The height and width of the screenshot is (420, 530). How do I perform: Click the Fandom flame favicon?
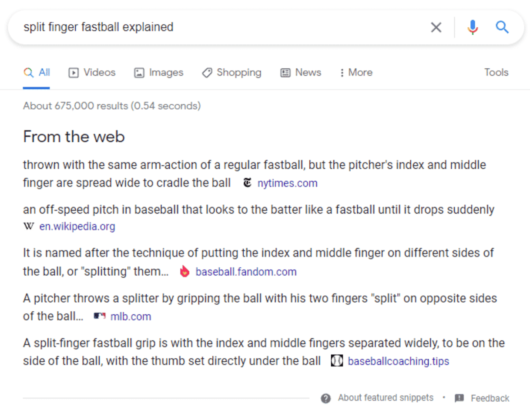coord(185,272)
